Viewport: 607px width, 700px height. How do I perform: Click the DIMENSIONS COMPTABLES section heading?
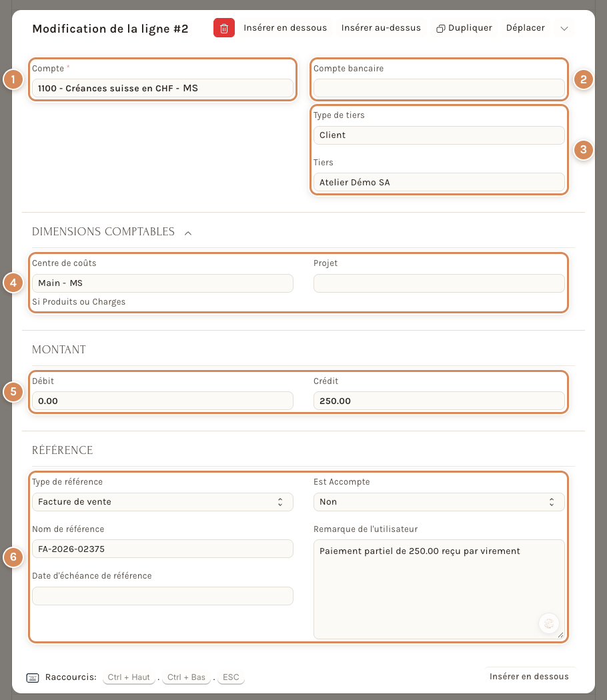pos(103,232)
